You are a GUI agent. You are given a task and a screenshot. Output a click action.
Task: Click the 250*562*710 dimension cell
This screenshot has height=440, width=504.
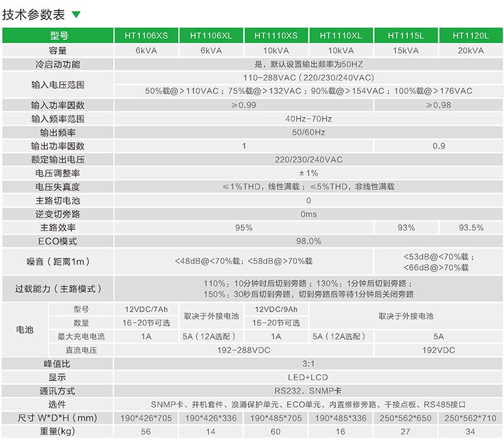point(471,418)
